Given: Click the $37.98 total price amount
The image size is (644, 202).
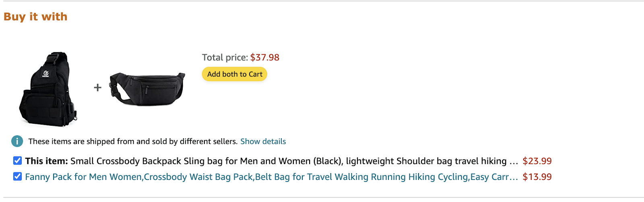Looking at the screenshot, I should point(264,57).
